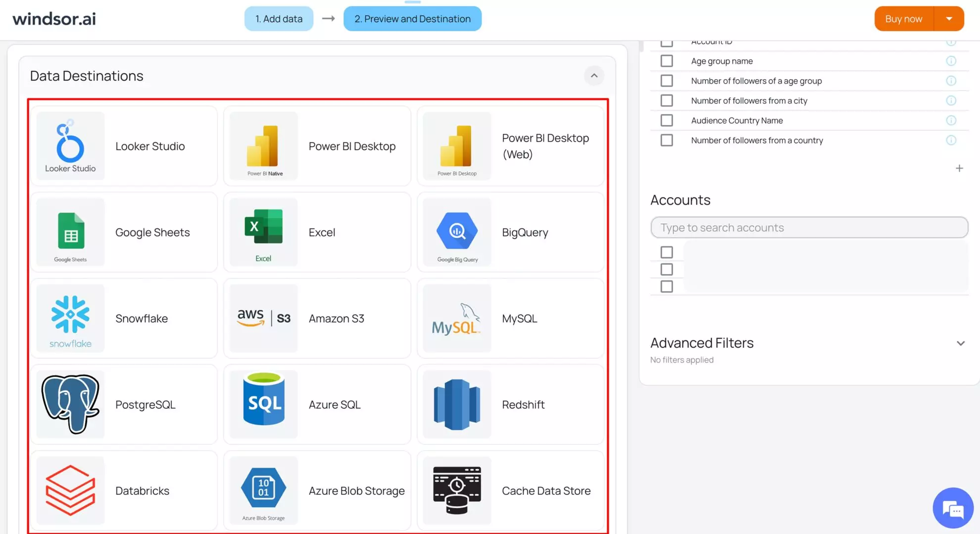This screenshot has width=980, height=534.
Task: Choose the BigQuery destination label
Action: [x=525, y=232]
